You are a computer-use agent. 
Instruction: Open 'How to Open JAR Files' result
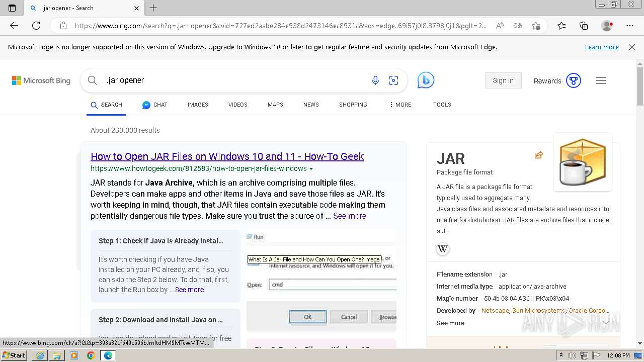pos(227,156)
